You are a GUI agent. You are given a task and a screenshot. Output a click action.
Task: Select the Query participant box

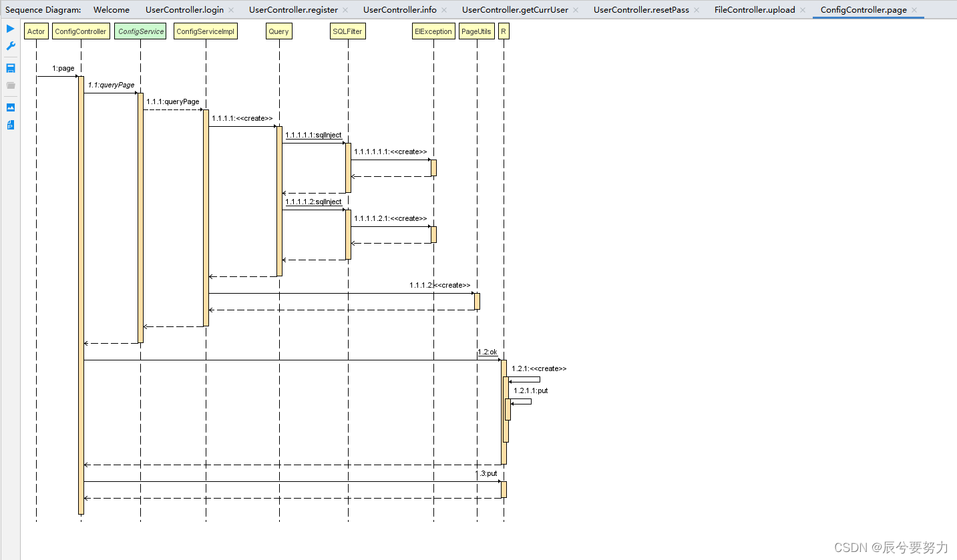pos(279,31)
